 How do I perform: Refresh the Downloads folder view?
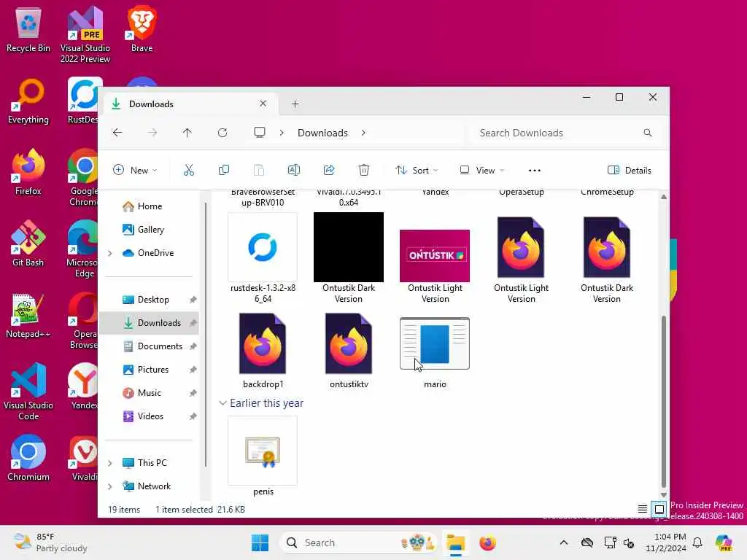click(x=222, y=133)
